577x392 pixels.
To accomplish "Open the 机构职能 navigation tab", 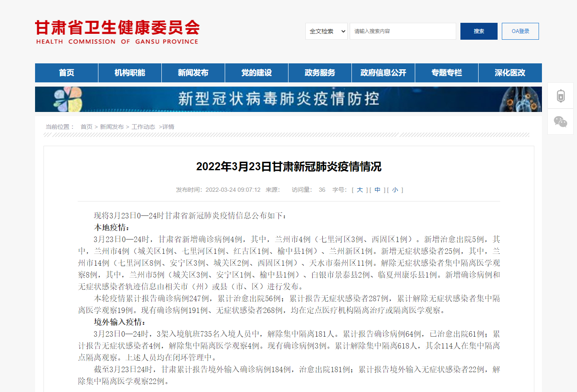I will (130, 73).
